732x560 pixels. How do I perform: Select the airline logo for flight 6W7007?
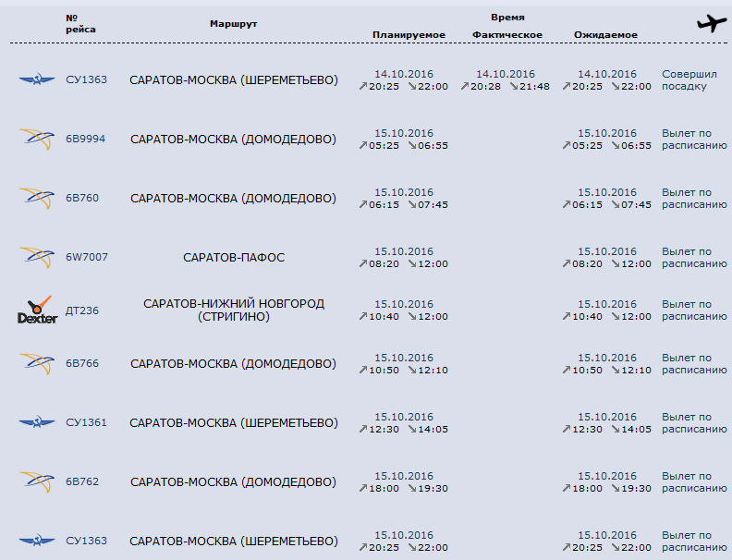37,258
